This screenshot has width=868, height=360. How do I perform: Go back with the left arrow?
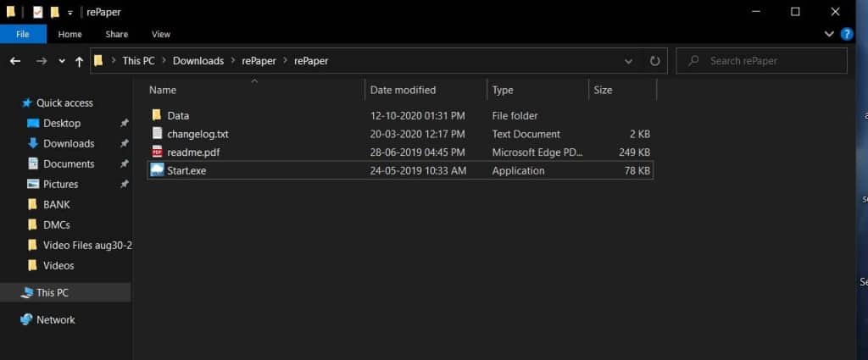[x=15, y=61]
